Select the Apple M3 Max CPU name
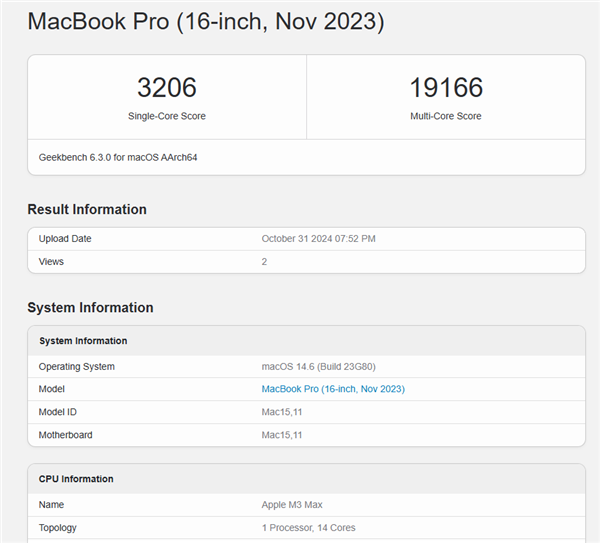This screenshot has height=543, width=600. (292, 504)
